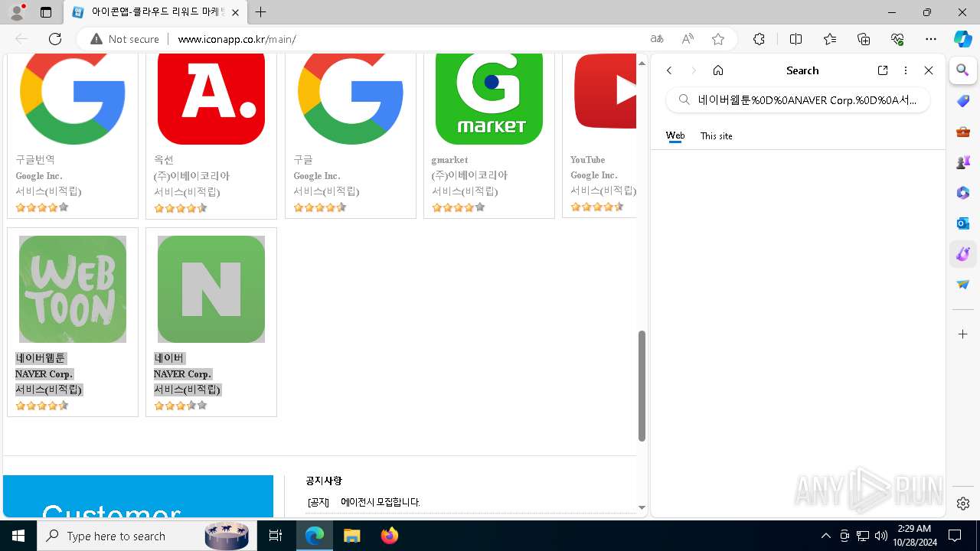Image resolution: width=980 pixels, height=551 pixels.
Task: Launch Firefox from taskbar
Action: coord(390,536)
